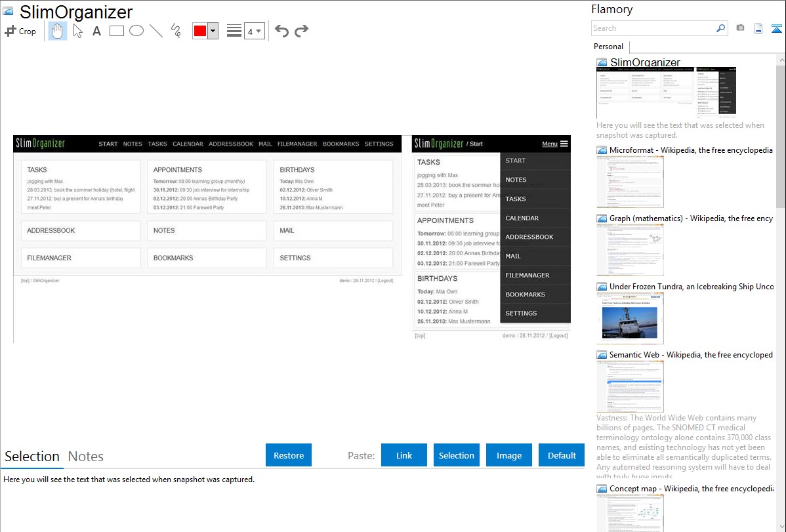Image resolution: width=786 pixels, height=532 pixels.
Task: Open the Semantic Web snapshot thumbnail
Action: [630, 386]
